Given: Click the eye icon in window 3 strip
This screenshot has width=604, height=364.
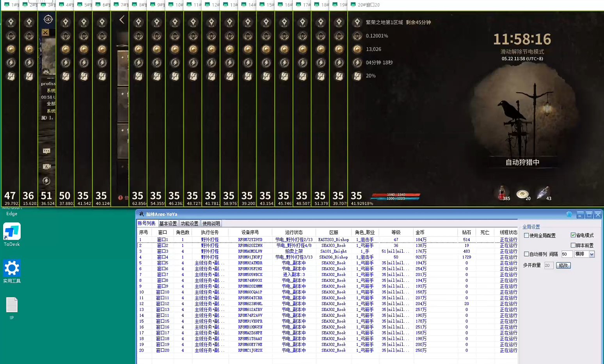Looking at the screenshot, I should click(x=48, y=19).
